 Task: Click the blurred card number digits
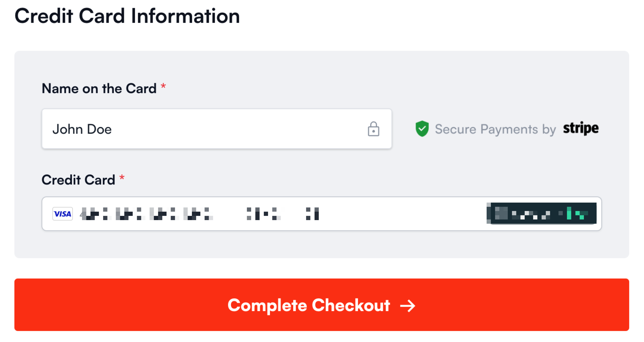(146, 214)
